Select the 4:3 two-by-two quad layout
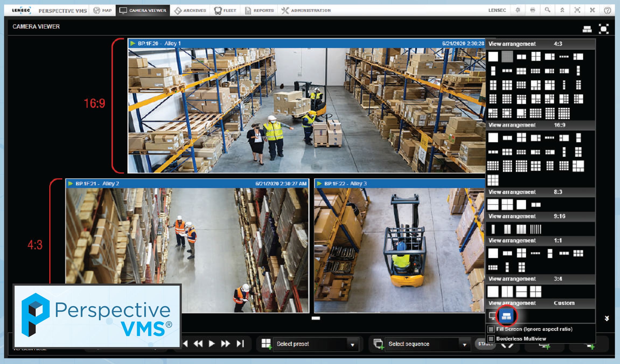The image size is (620, 364). (536, 57)
